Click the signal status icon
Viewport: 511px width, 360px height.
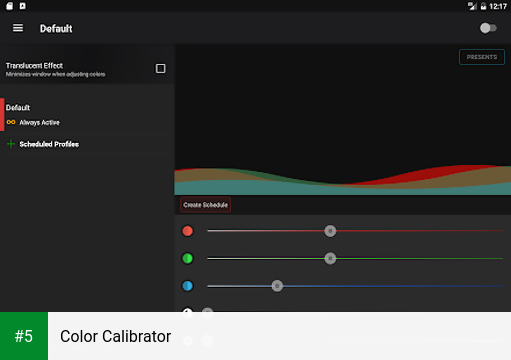click(472, 6)
